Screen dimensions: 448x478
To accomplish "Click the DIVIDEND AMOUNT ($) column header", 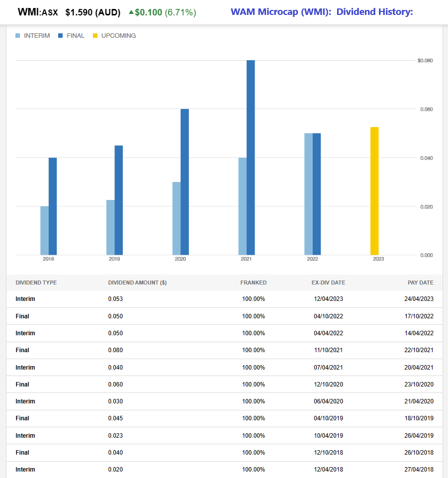I will point(137,283).
